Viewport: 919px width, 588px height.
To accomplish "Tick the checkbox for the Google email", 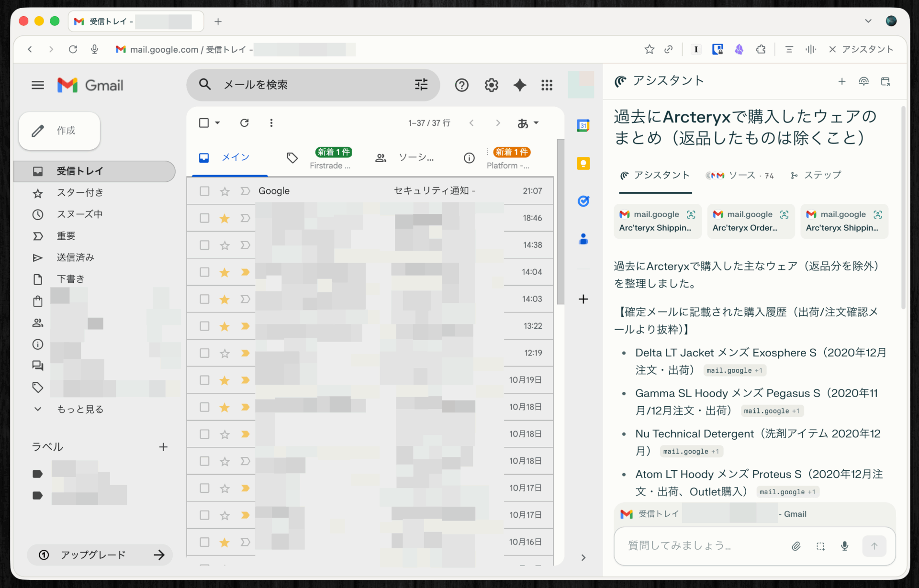I will 204,191.
